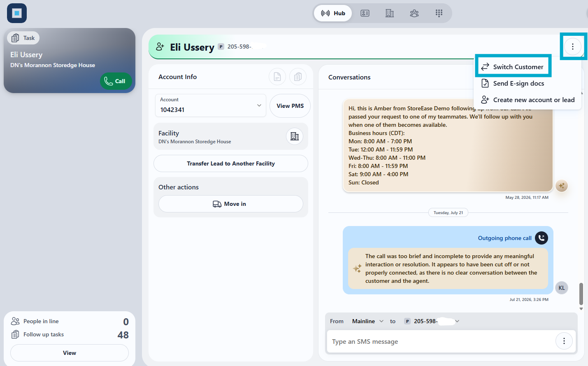Click Transfer Lead to Another Facility

pos(231,163)
